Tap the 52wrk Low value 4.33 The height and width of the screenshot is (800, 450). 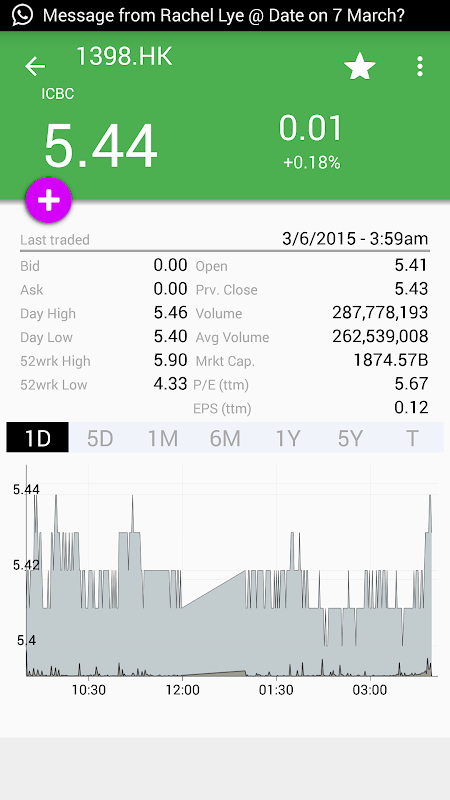pos(170,384)
